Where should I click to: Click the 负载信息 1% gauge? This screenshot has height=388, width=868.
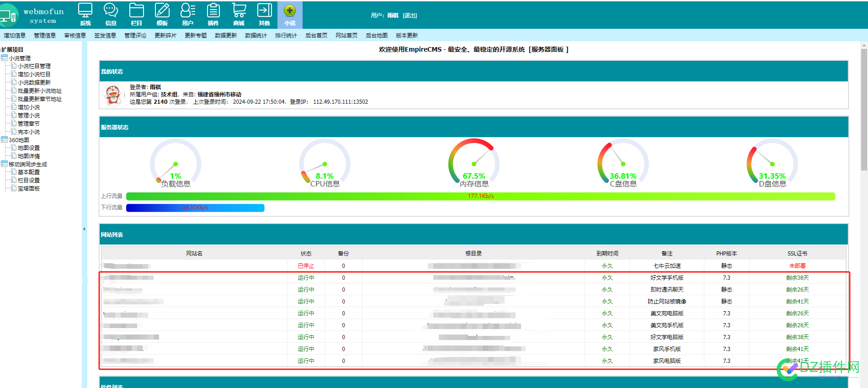coord(176,163)
